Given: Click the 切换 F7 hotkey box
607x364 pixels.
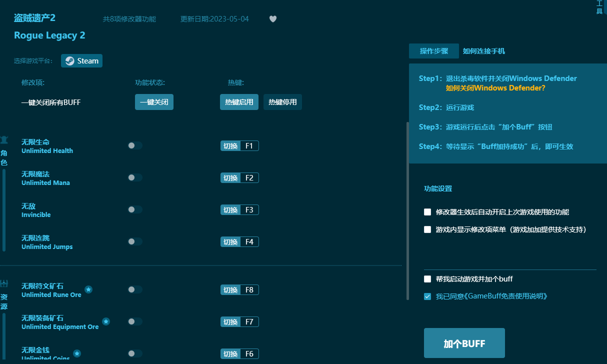Looking at the screenshot, I should click(x=239, y=322).
